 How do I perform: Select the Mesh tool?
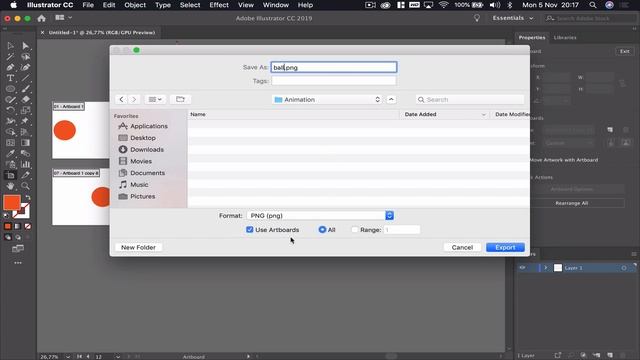[10, 143]
